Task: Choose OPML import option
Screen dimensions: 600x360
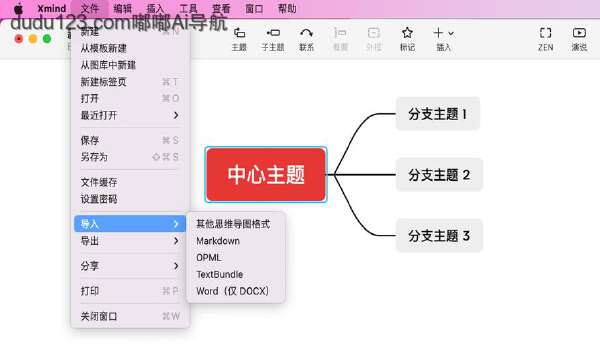Action: [x=209, y=258]
